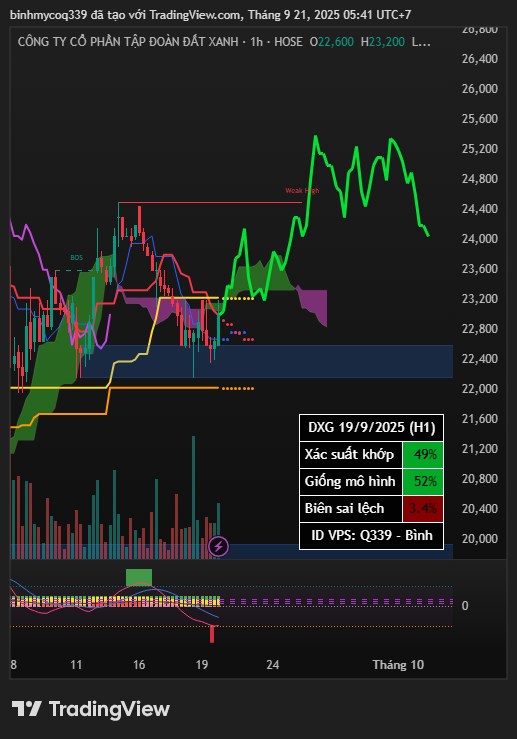
Task: Open the TradingView logo link
Action: 90,709
